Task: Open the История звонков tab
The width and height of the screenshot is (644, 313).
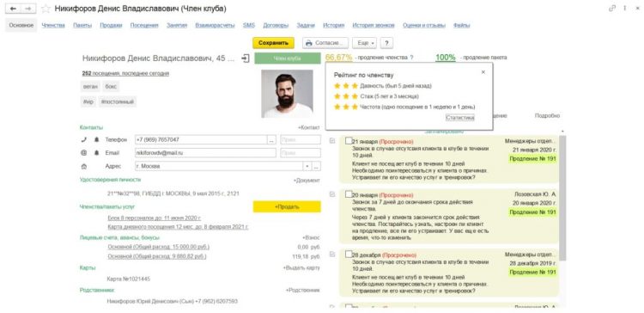Action: coord(374,26)
